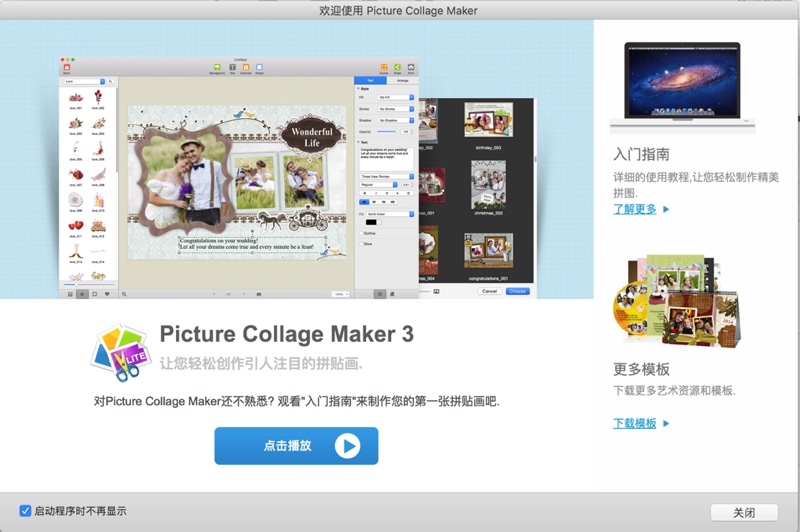
Task: Click the blue arrow beside 了解更多
Action: tap(666, 209)
